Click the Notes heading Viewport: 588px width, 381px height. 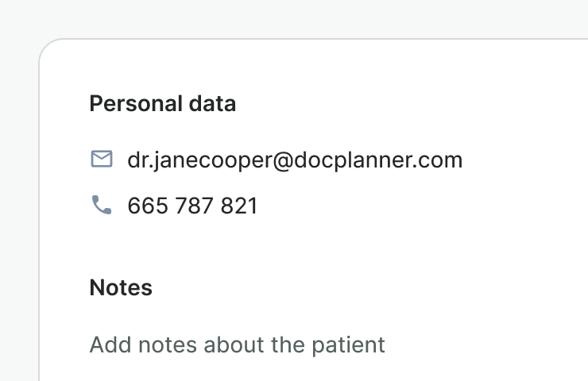pyautogui.click(x=121, y=287)
